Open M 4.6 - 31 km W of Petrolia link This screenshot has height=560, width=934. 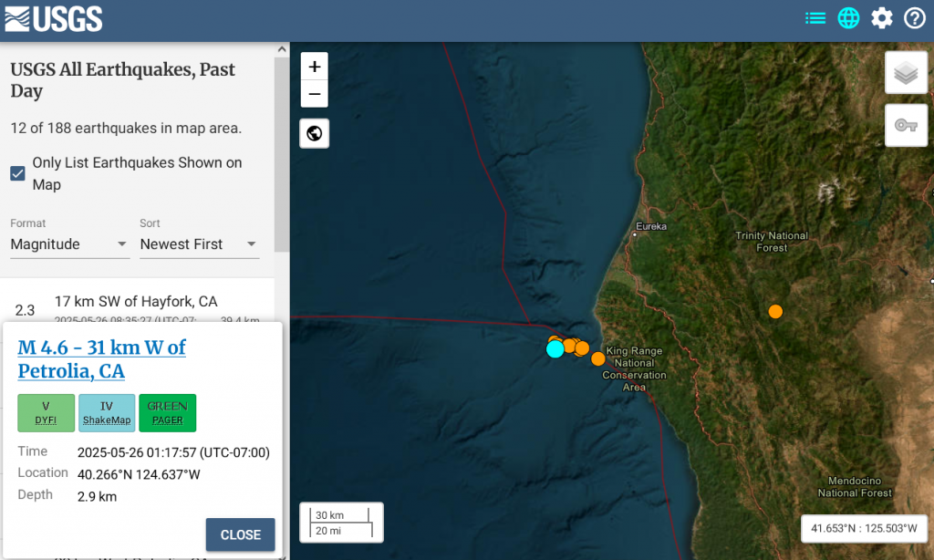(x=101, y=358)
